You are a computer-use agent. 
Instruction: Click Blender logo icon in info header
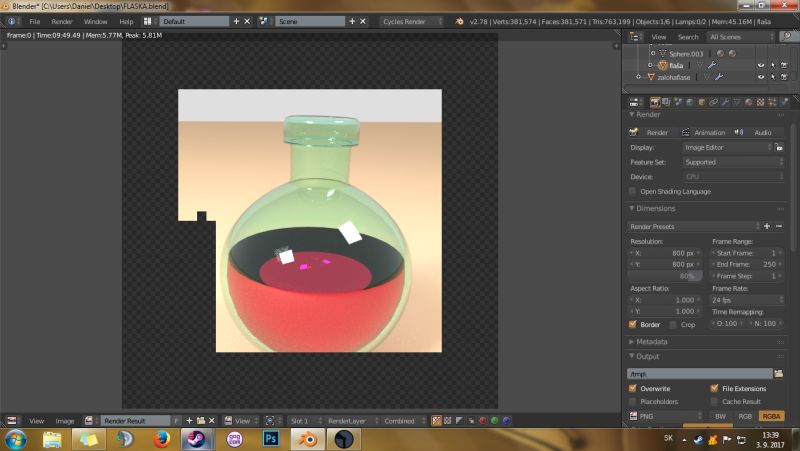coord(459,21)
